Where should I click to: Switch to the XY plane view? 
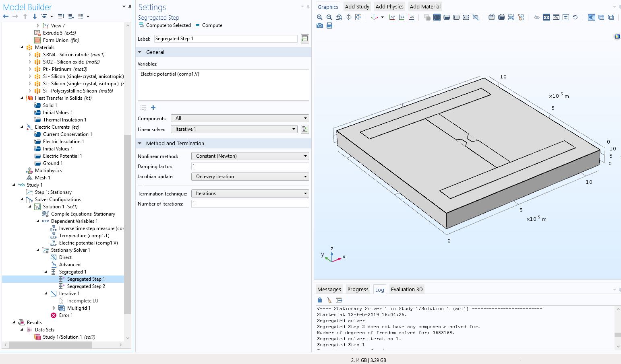pos(392,17)
